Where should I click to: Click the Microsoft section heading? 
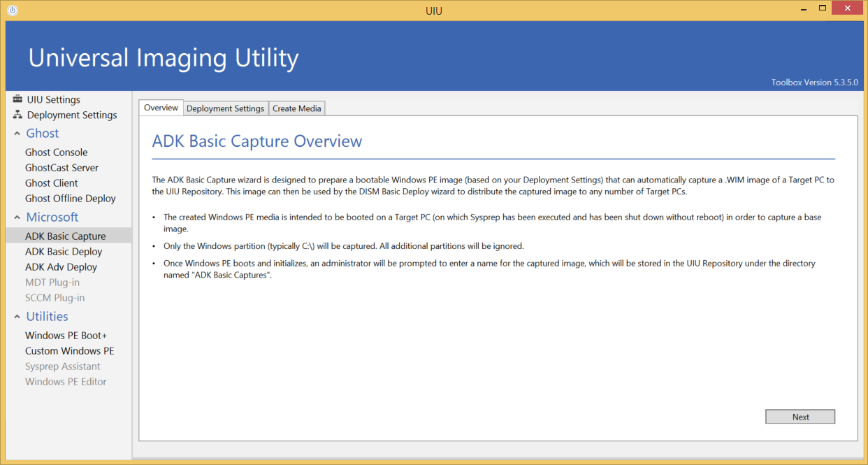click(52, 217)
